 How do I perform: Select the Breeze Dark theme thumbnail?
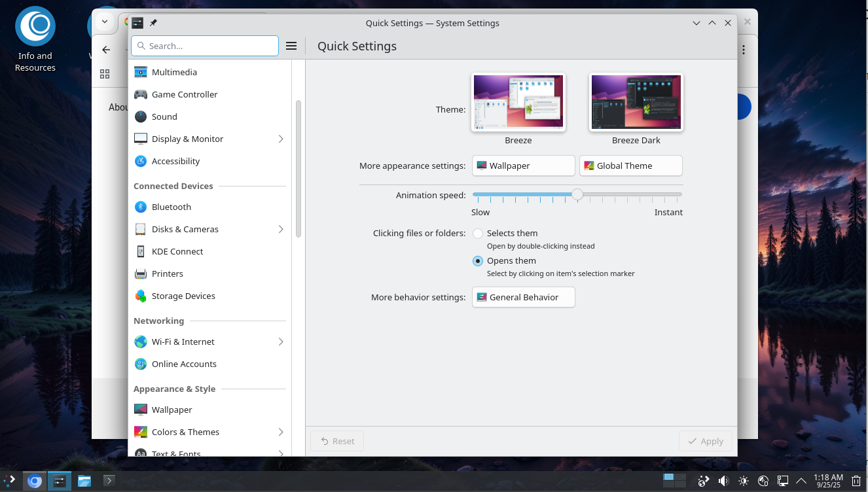pos(636,103)
